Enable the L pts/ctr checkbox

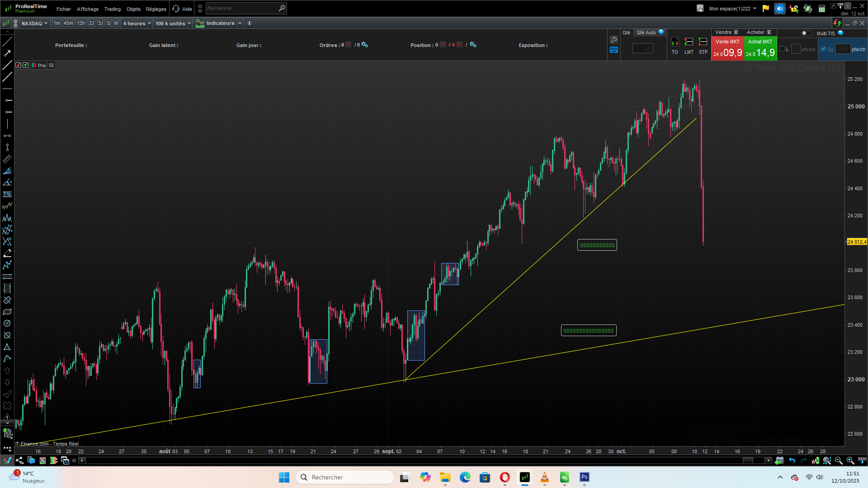tap(782, 49)
